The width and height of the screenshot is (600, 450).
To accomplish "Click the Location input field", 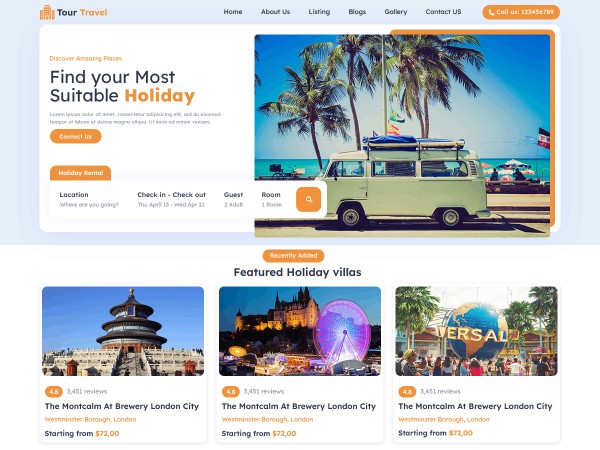I will tap(89, 199).
